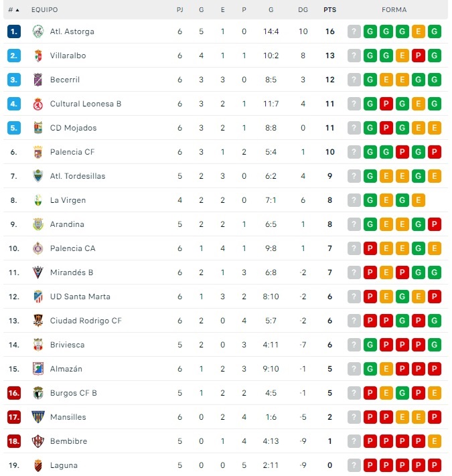
Task: Open the Becerril team page
Action: 65,80
